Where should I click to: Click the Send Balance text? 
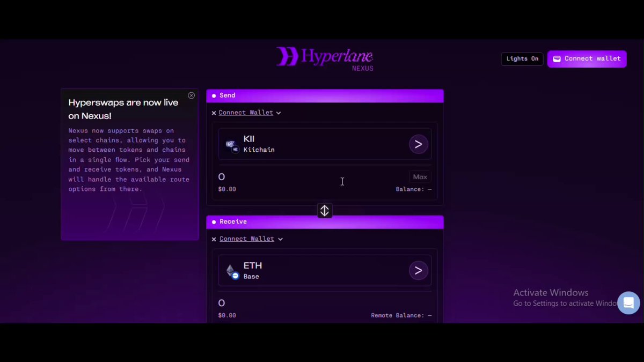(x=413, y=189)
